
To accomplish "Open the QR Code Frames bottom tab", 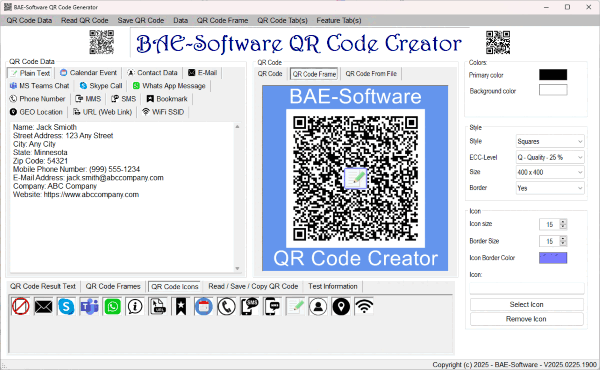I will (x=113, y=286).
